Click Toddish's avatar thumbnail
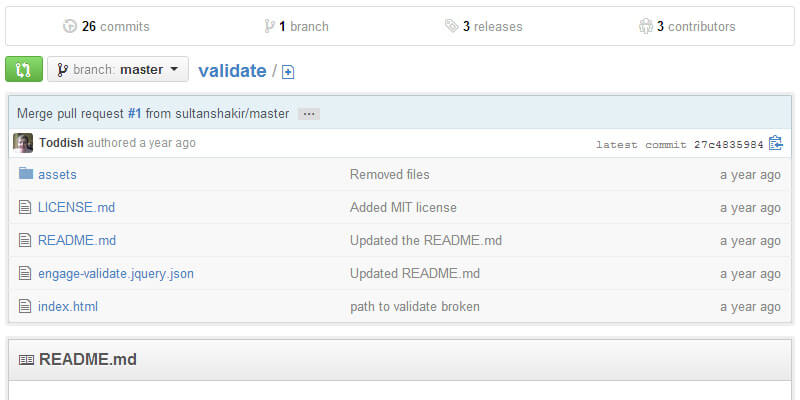Image resolution: width=800 pixels, height=400 pixels. point(23,143)
